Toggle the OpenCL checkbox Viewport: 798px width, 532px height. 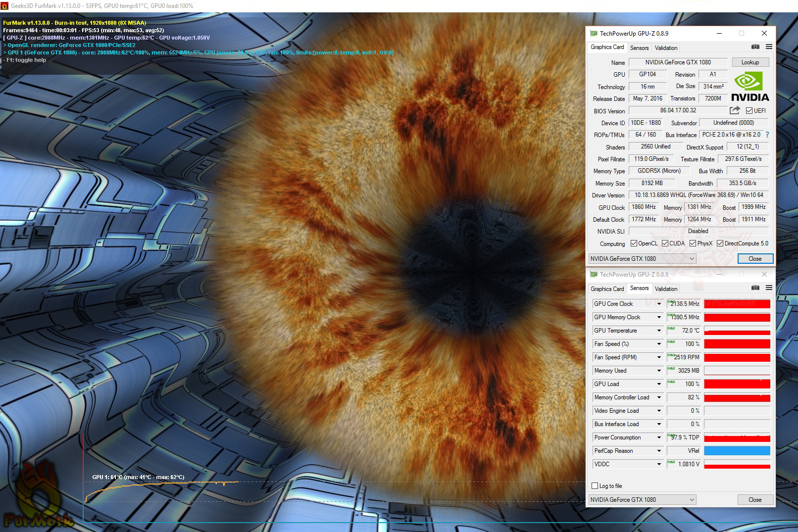click(634, 243)
